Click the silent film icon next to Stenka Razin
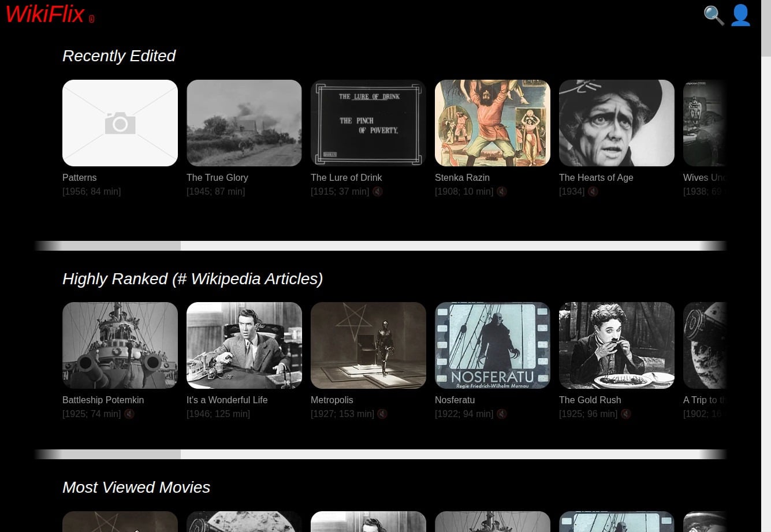 502,191
